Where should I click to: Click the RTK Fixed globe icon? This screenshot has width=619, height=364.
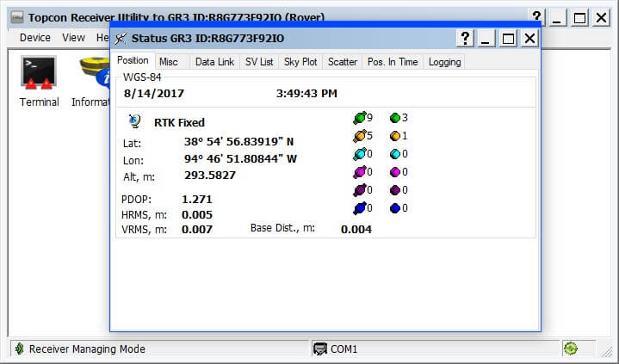pyautogui.click(x=134, y=121)
